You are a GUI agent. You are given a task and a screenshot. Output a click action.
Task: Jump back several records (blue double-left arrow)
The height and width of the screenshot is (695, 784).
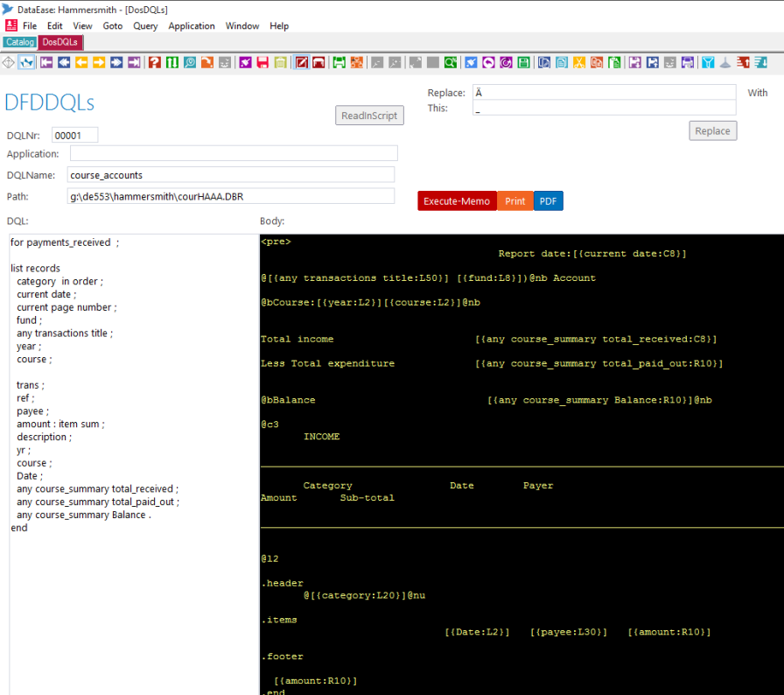(64, 62)
